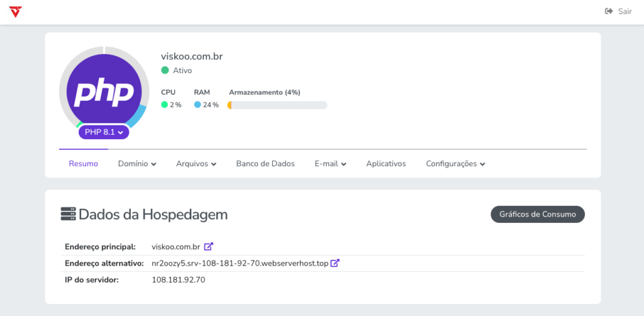Select the Resumo tab
The image size is (644, 316).
84,164
